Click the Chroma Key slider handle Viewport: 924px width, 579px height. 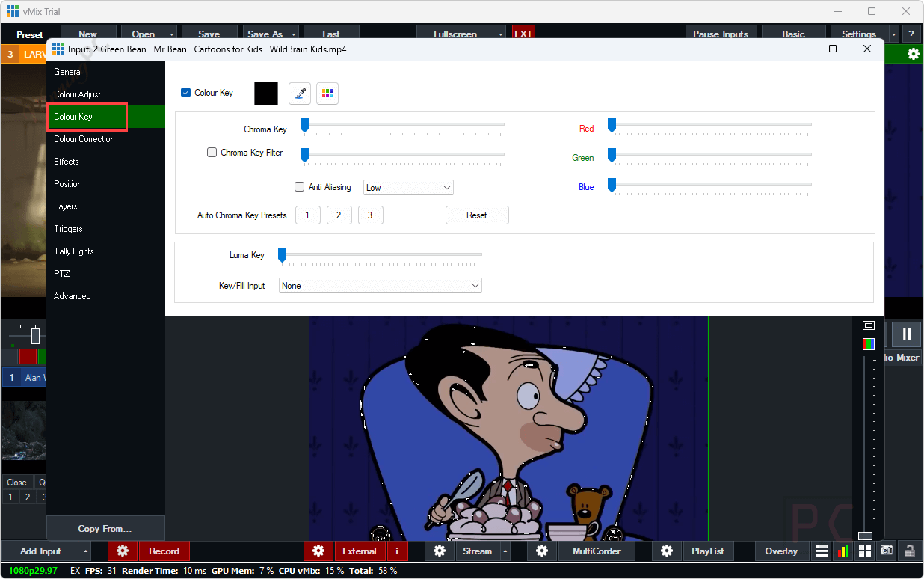click(x=304, y=125)
